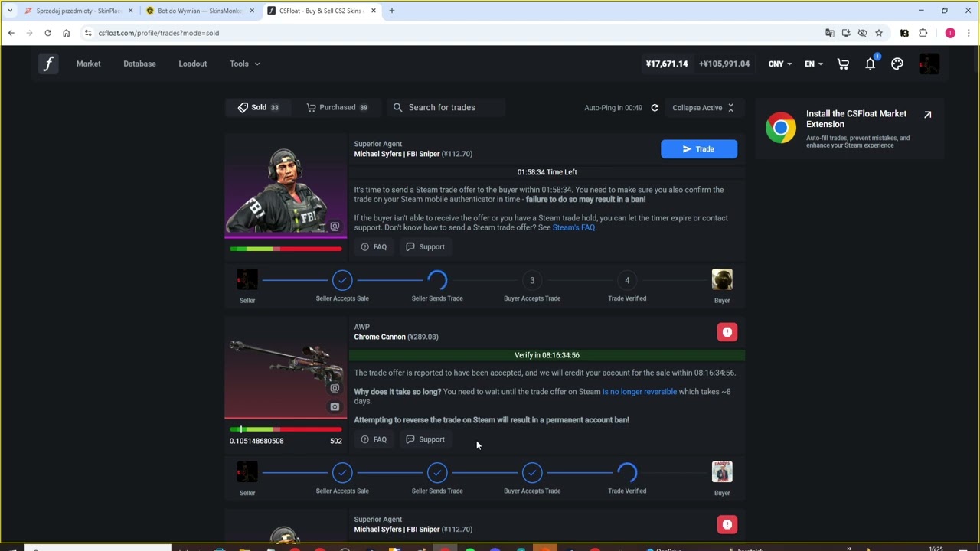980x551 pixels.
Task: Click the red alert icon on bottom FBI Sniper
Action: 727,524
